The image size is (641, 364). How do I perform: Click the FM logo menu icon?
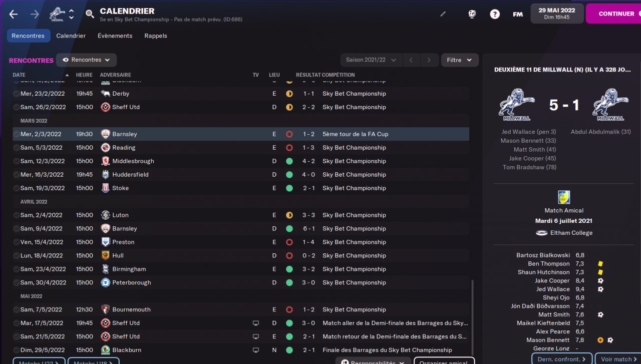coord(518,14)
